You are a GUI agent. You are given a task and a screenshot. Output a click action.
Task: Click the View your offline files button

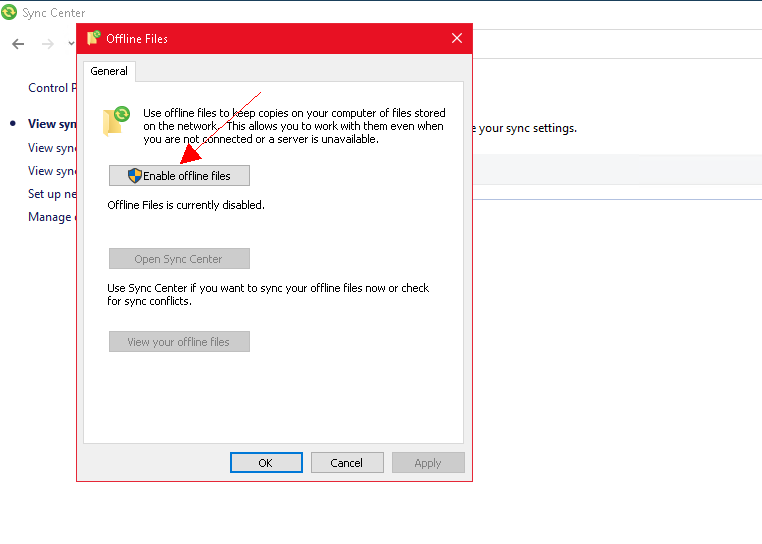pos(179,342)
